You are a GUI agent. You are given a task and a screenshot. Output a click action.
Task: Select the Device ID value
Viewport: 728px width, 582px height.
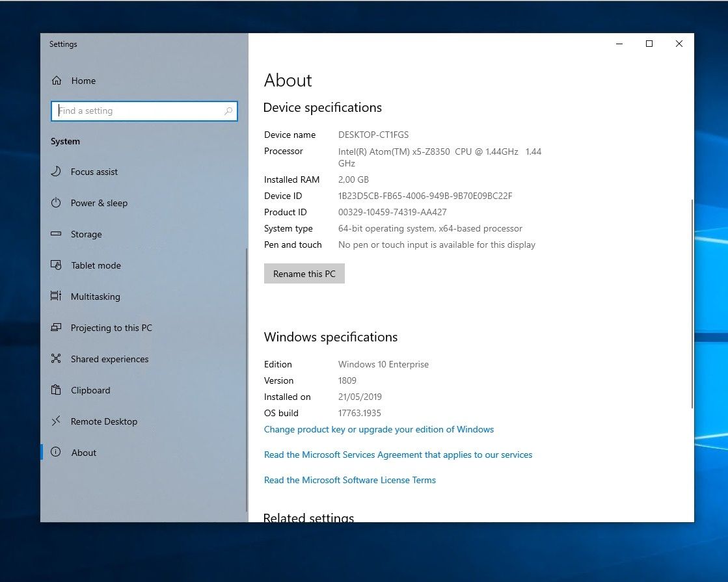point(425,196)
